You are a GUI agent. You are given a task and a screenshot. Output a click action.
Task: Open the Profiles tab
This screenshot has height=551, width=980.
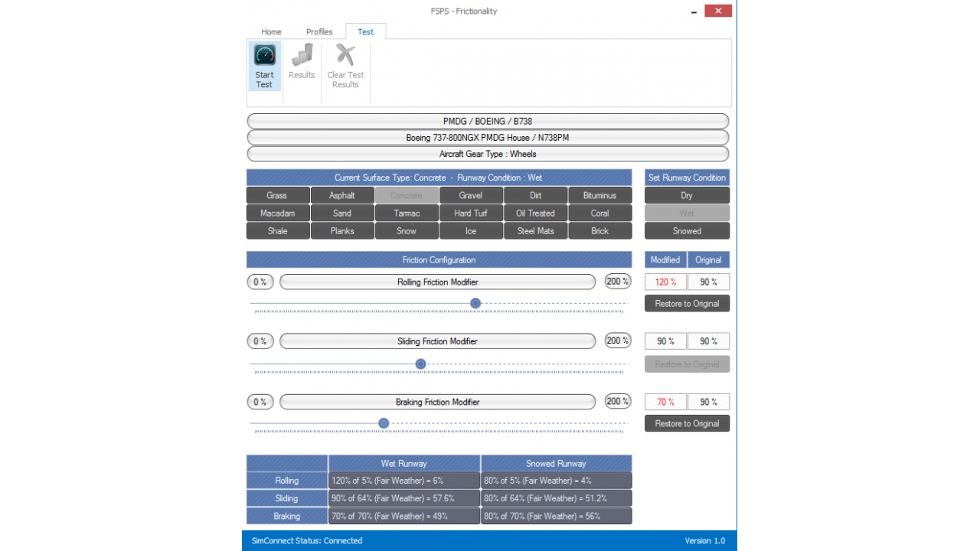[x=319, y=32]
